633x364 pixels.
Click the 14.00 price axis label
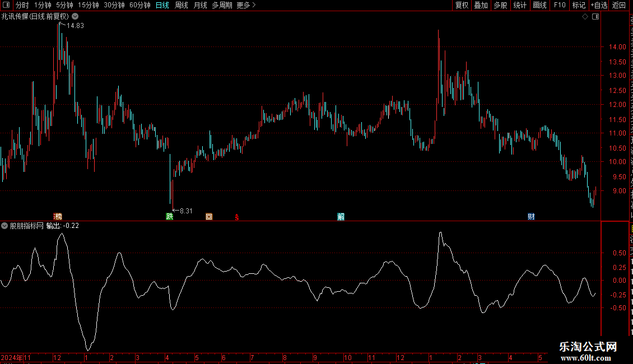click(617, 47)
